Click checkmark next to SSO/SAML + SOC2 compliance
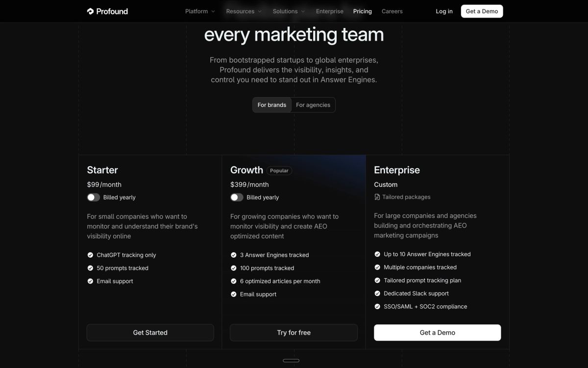 tap(377, 307)
